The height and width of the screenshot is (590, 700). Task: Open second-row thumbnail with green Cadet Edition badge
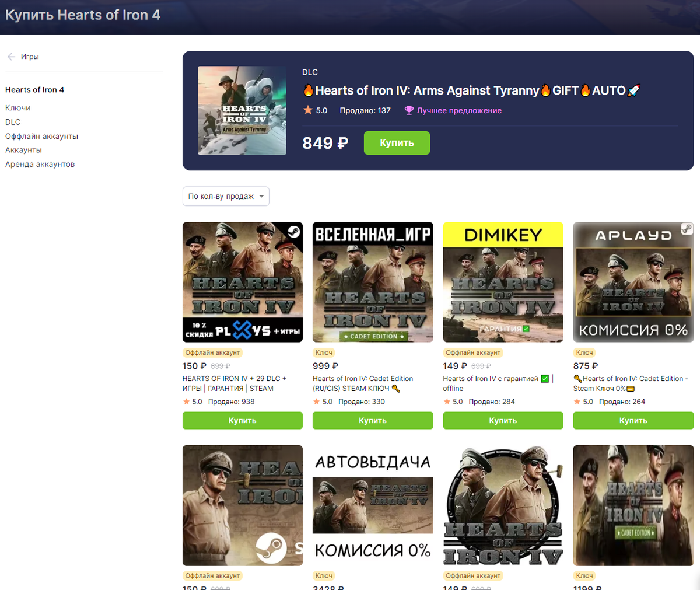[633, 505]
